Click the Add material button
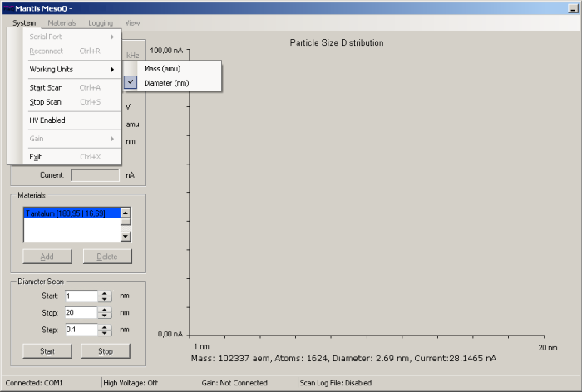The width and height of the screenshot is (582, 392). coord(47,257)
